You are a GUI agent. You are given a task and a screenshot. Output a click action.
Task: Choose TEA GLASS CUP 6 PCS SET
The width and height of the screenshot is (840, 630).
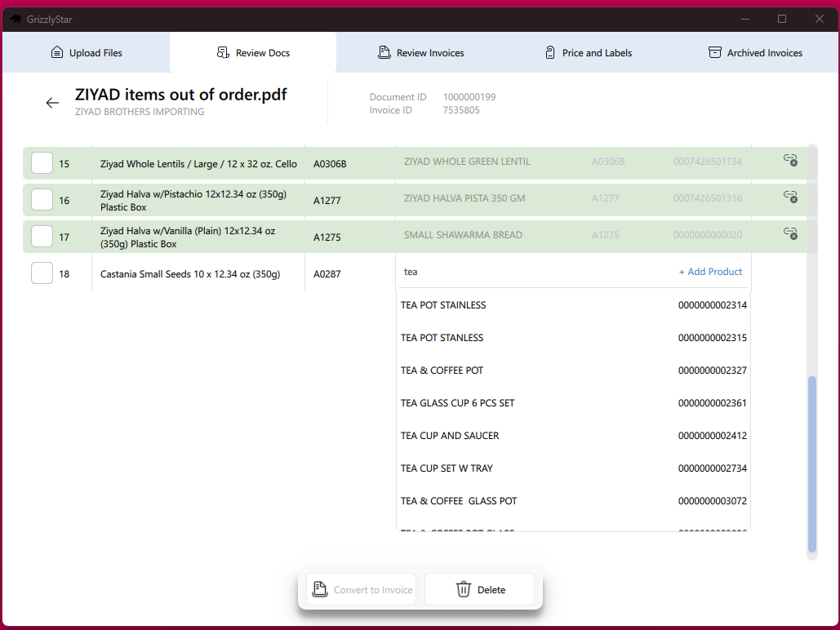coord(573,403)
